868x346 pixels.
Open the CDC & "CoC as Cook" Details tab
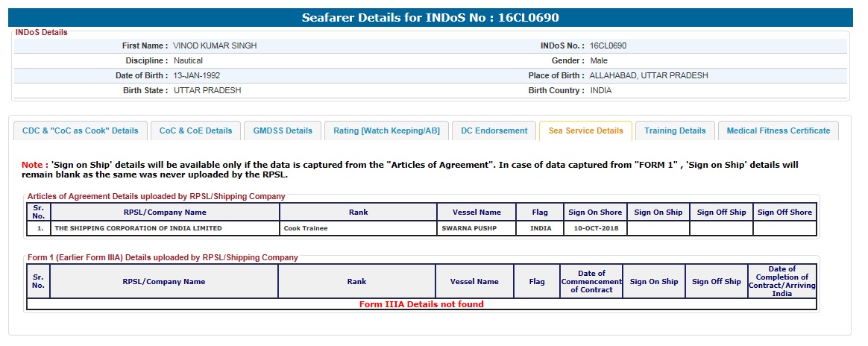[81, 130]
